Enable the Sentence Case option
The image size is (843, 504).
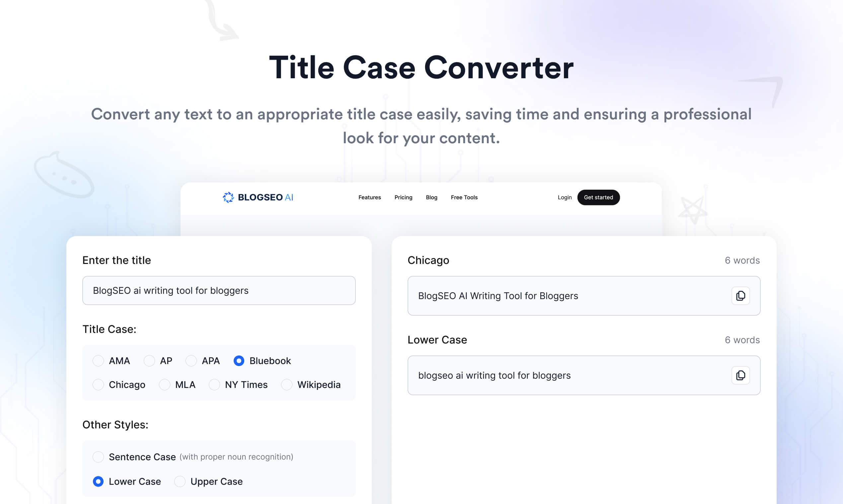pos(98,457)
